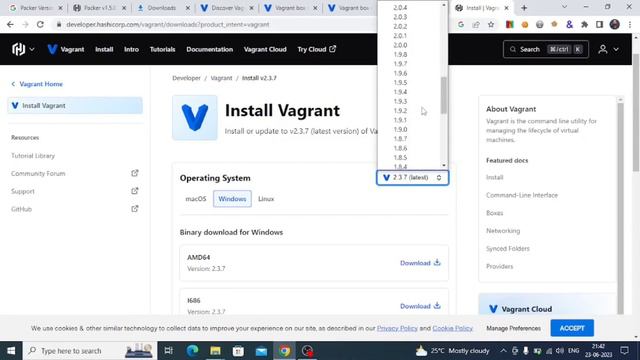Screen dimensions: 640x360
Task: Open the Synced Folders doc
Action: pos(508,249)
